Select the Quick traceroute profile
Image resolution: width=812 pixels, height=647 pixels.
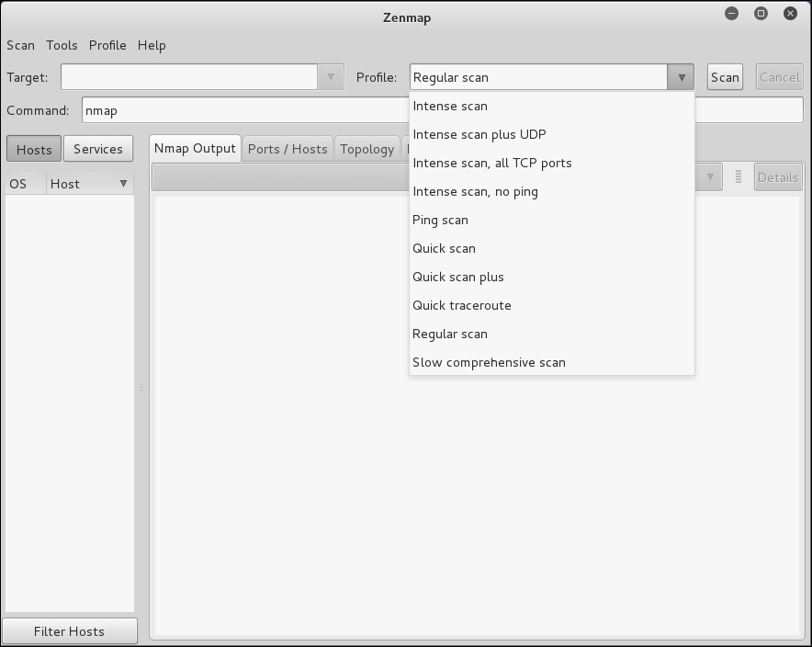point(462,305)
